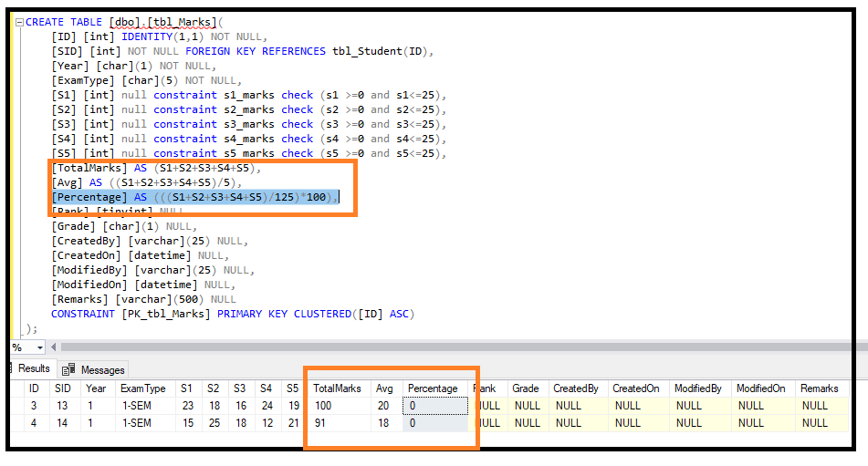Click the Percentage cell in row ID 3
The image size is (868, 466).
[435, 406]
